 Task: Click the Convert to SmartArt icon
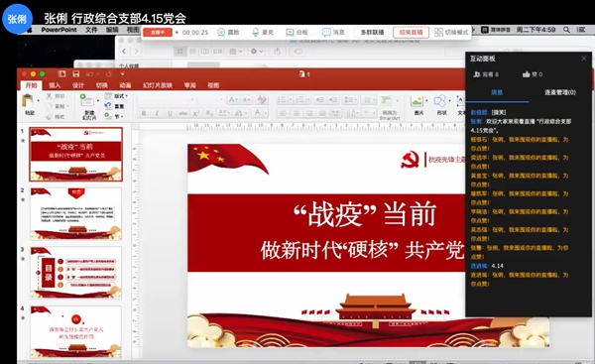(x=387, y=101)
